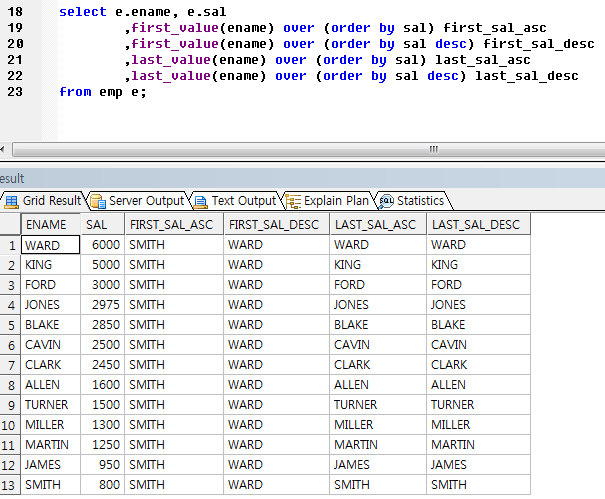This screenshot has height=499, width=605.
Task: Open the Text Output tab
Action: [x=243, y=201]
